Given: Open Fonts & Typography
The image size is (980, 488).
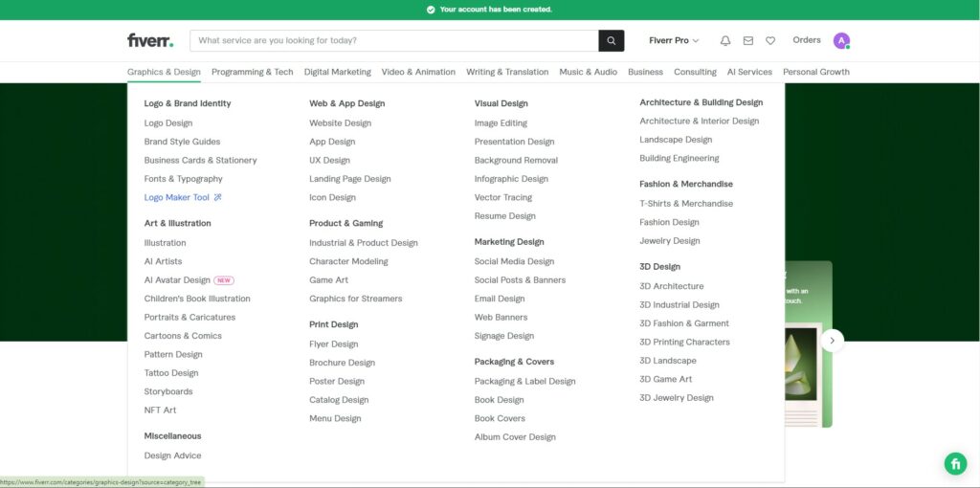Looking at the screenshot, I should [x=183, y=179].
